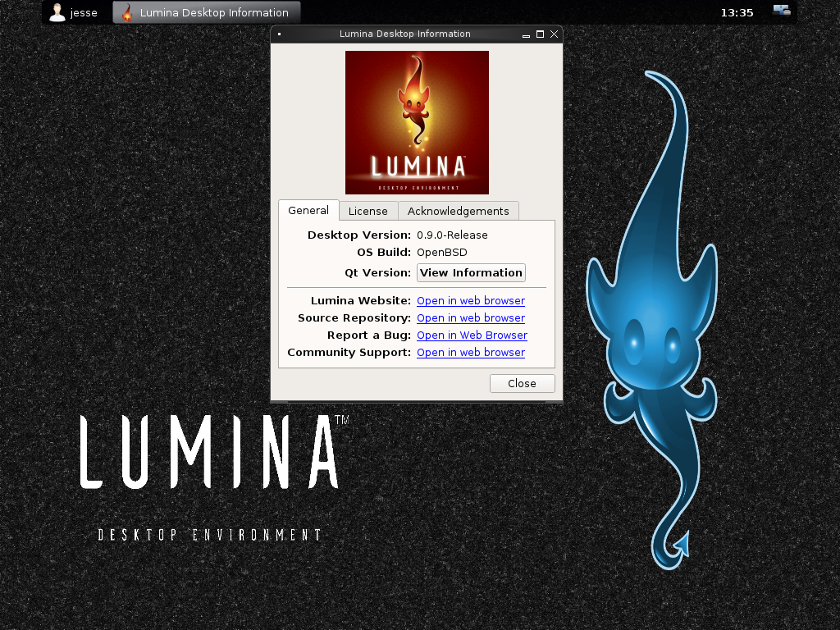The image size is (840, 630).
Task: Open Source Repository in web browser
Action: click(x=471, y=317)
